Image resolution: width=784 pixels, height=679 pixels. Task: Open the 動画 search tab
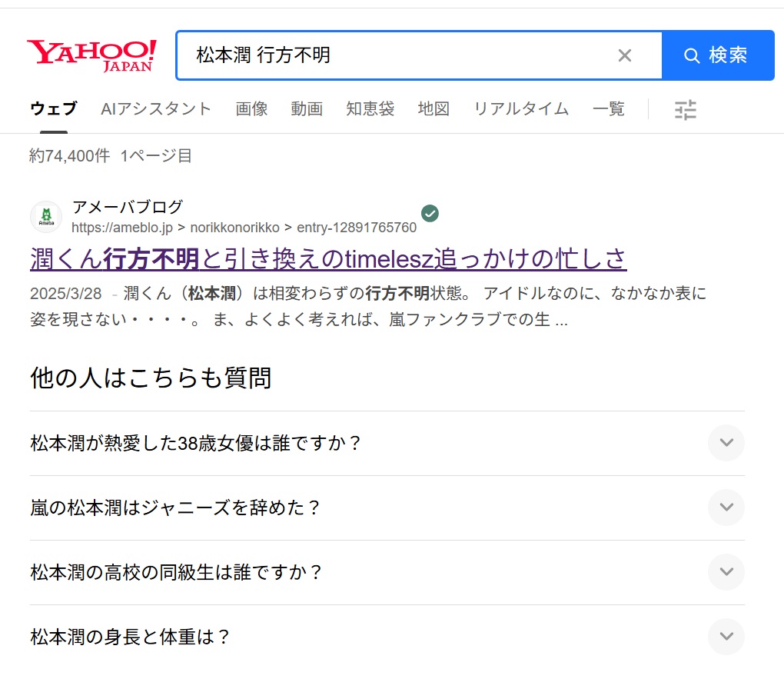coord(307,109)
